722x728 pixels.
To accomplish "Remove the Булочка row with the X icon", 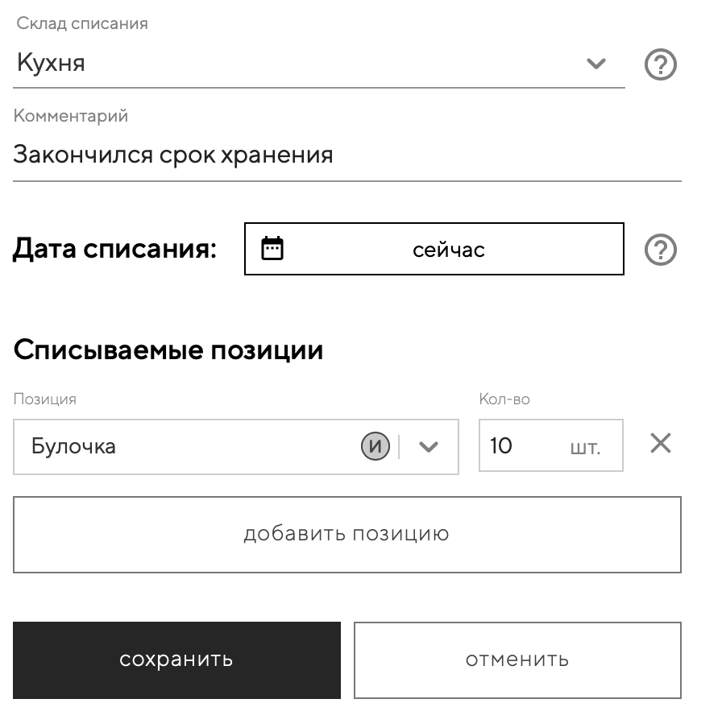I will tap(661, 444).
